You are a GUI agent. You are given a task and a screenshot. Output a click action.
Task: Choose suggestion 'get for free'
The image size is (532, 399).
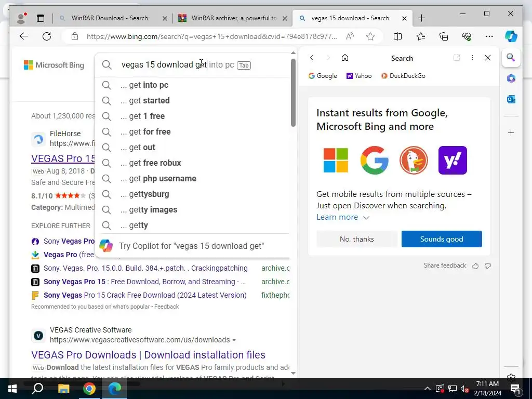tap(193, 131)
